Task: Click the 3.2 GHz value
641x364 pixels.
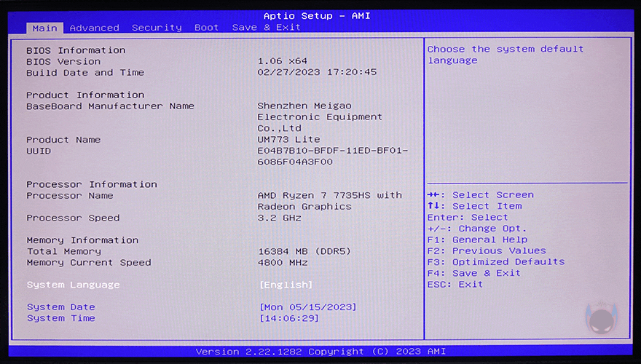Action: tap(279, 218)
